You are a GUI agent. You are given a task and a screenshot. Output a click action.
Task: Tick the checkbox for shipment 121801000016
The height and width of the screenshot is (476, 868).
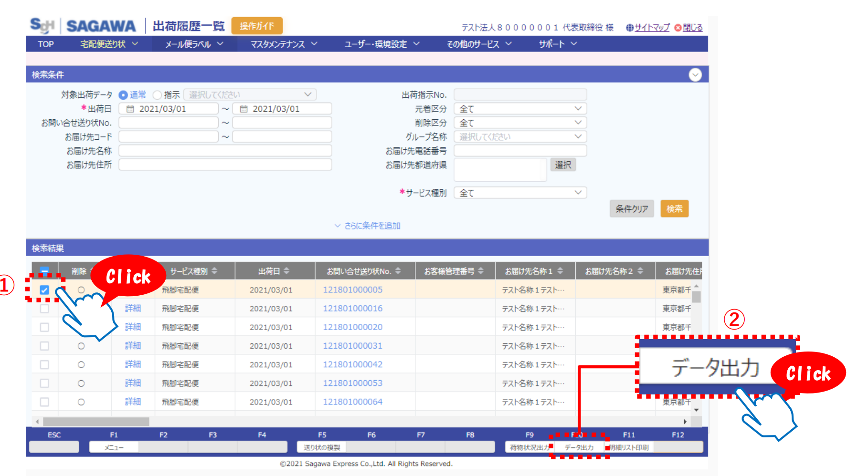click(44, 309)
